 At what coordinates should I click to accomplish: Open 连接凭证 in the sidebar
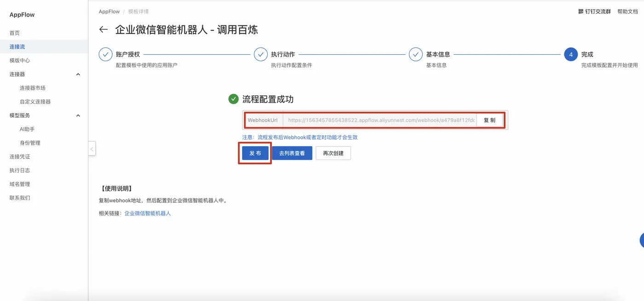20,156
